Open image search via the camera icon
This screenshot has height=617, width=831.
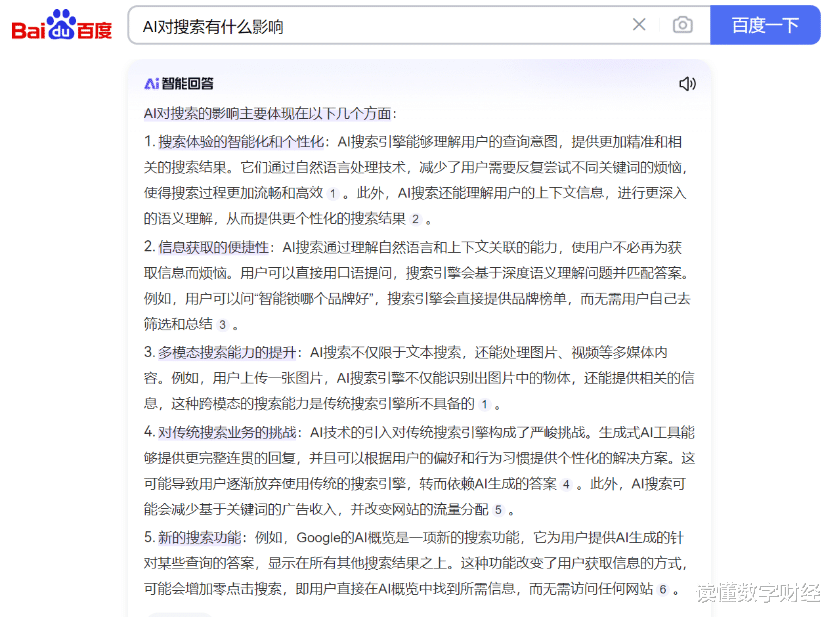[683, 24]
